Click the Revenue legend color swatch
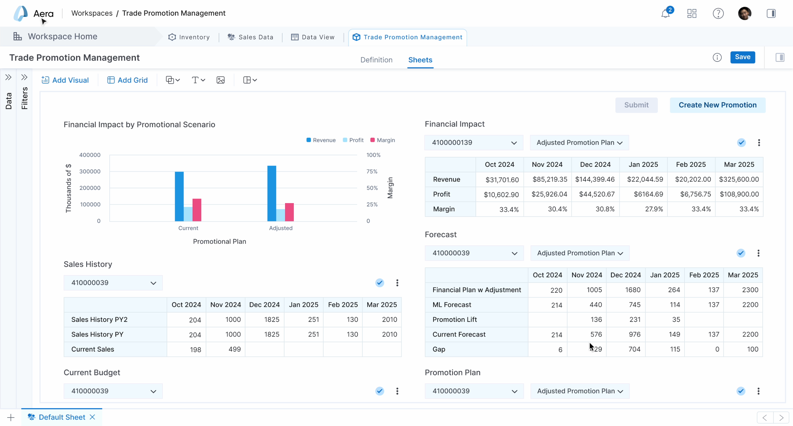 coord(309,140)
